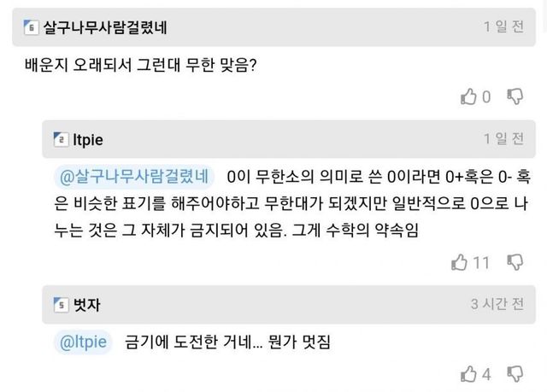Click the top comment's '1 일 전' timestamp
Screen dimensions: 547x392
[x=503, y=26]
